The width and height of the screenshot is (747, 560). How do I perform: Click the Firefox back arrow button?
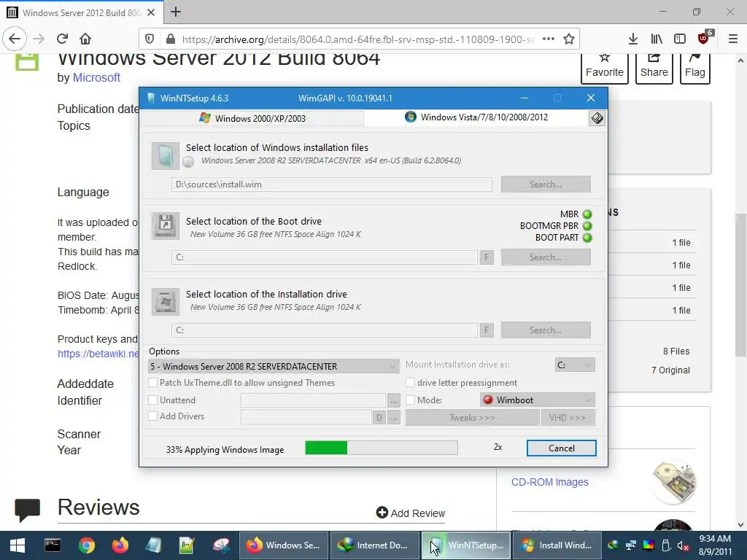point(15,39)
